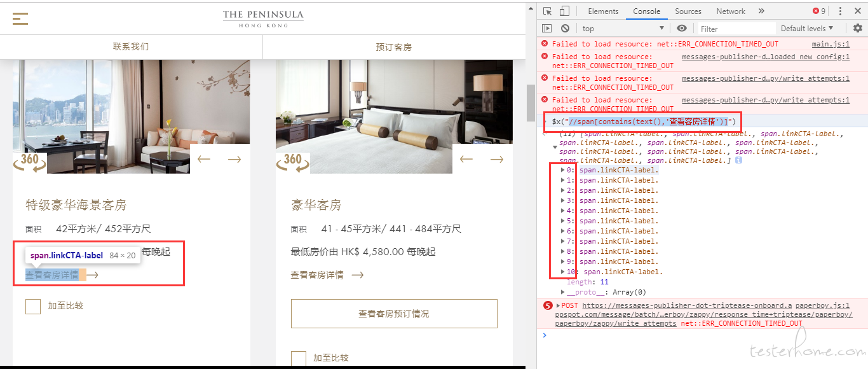
Task: Activate DevTools inspect element picker
Action: pos(547,11)
